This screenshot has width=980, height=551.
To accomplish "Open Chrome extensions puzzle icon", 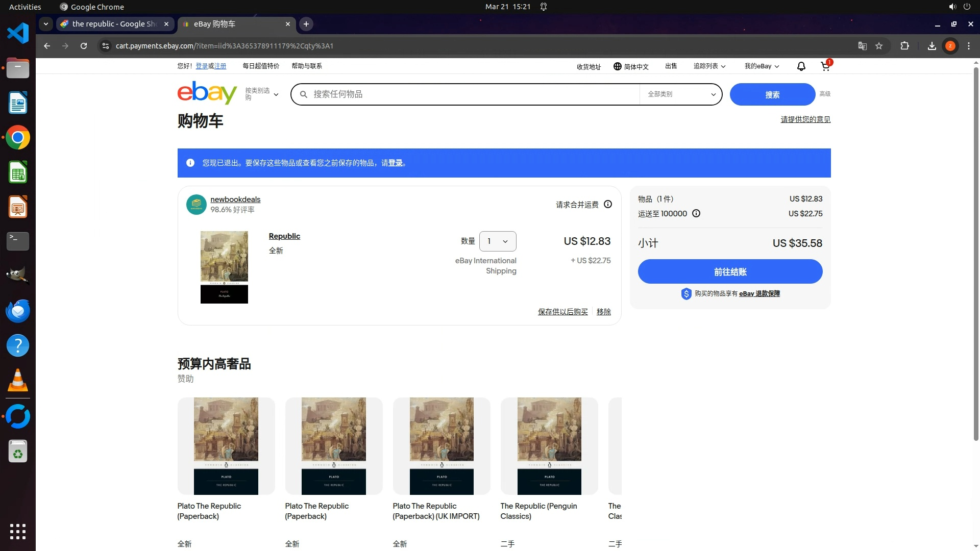I will (904, 46).
